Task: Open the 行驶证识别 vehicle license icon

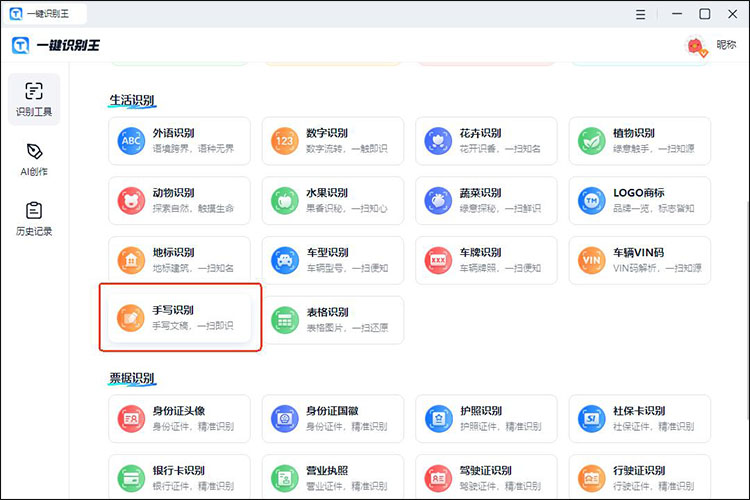Action: click(x=592, y=478)
